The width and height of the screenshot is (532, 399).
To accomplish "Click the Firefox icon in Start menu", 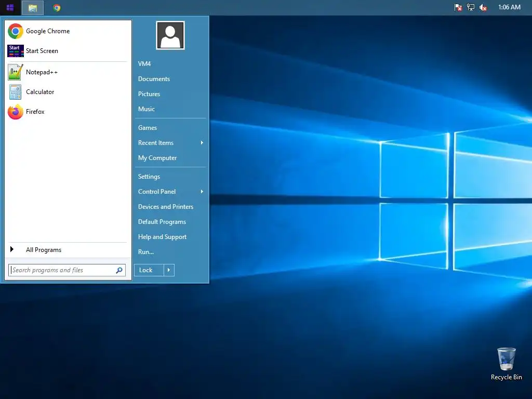I will click(x=15, y=112).
